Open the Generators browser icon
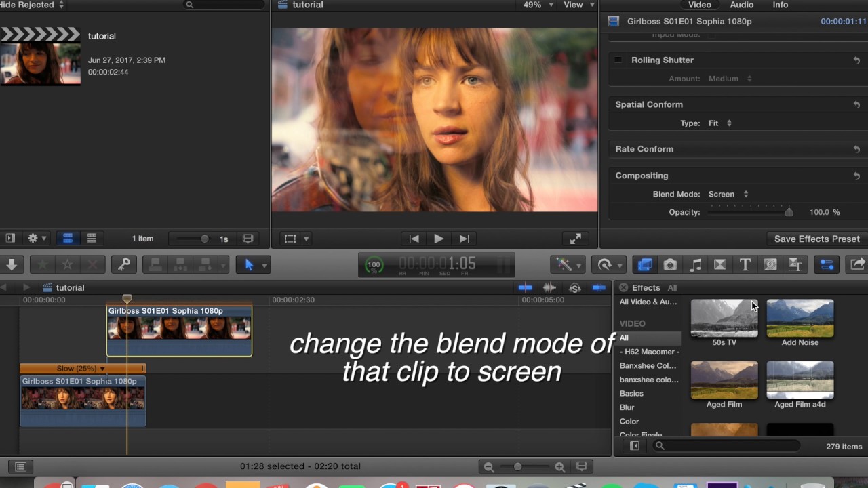This screenshot has height=488, width=868. coord(770,265)
